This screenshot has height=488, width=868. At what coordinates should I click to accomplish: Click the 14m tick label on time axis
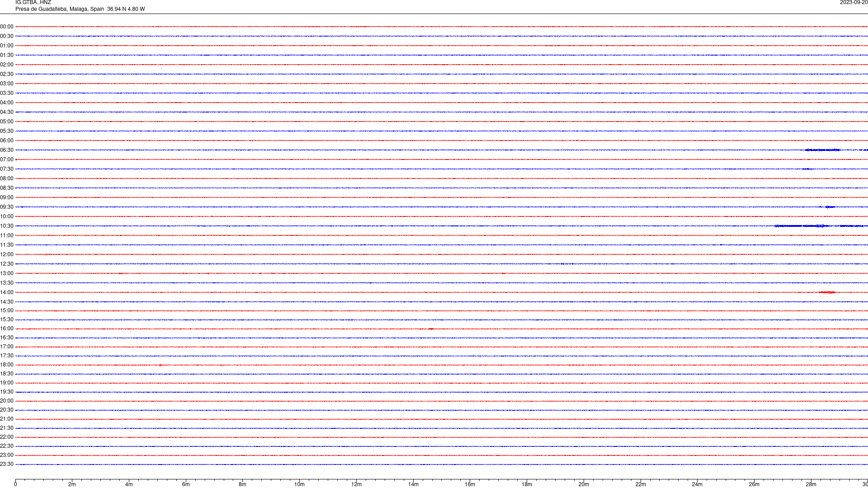pos(413,484)
